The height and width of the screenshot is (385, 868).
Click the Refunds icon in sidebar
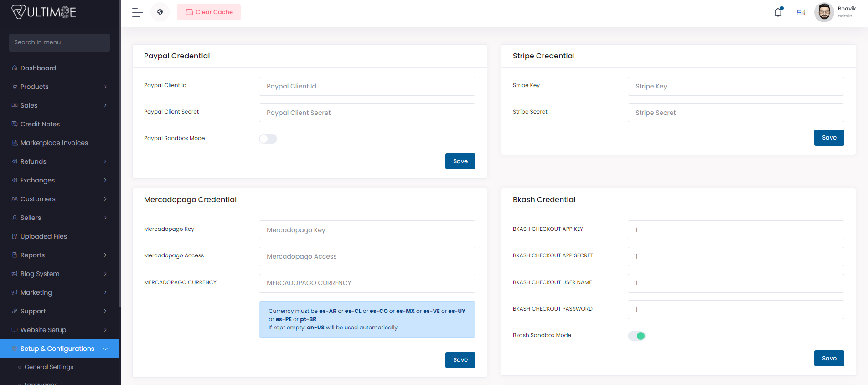[15, 161]
